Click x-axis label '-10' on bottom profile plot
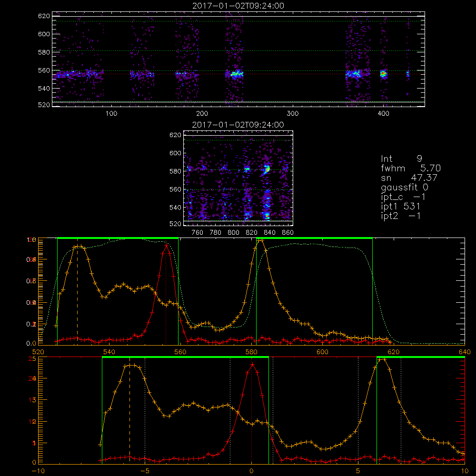476x476 pixels. pyautogui.click(x=38, y=471)
